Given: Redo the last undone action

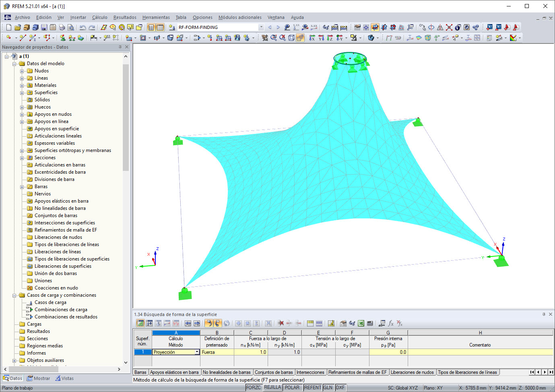Looking at the screenshot, I should tap(92, 27).
